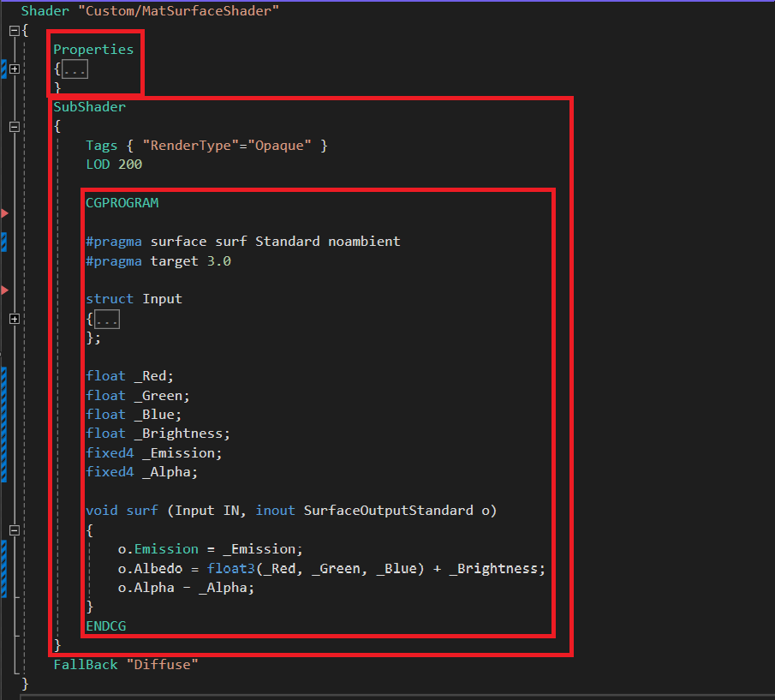Image resolution: width=775 pixels, height=700 pixels.
Task: Collapse the SubShader block with minus box
Action: 15,127
